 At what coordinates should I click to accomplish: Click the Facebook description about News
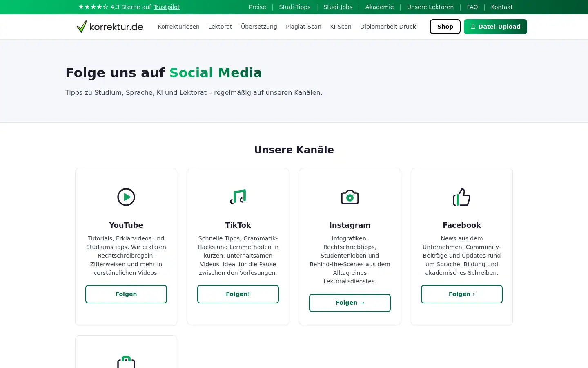tap(462, 256)
